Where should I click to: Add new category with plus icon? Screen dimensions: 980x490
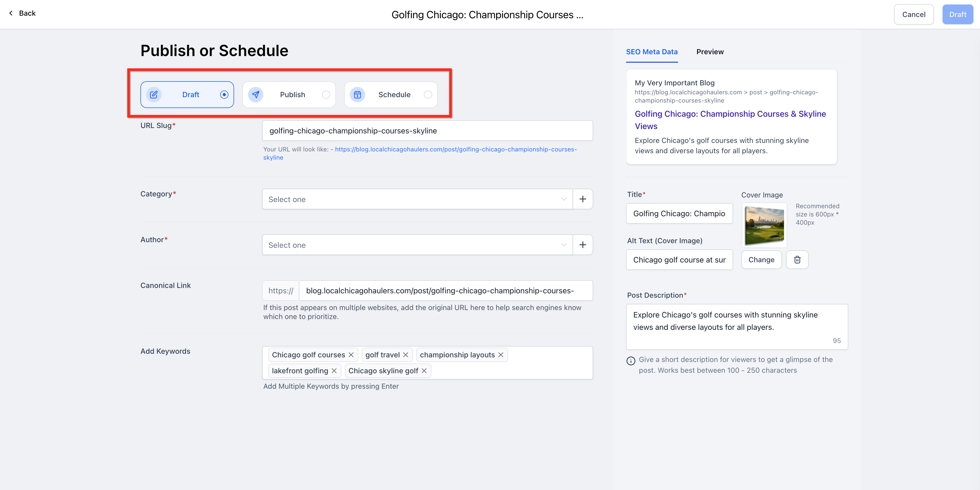tap(582, 199)
